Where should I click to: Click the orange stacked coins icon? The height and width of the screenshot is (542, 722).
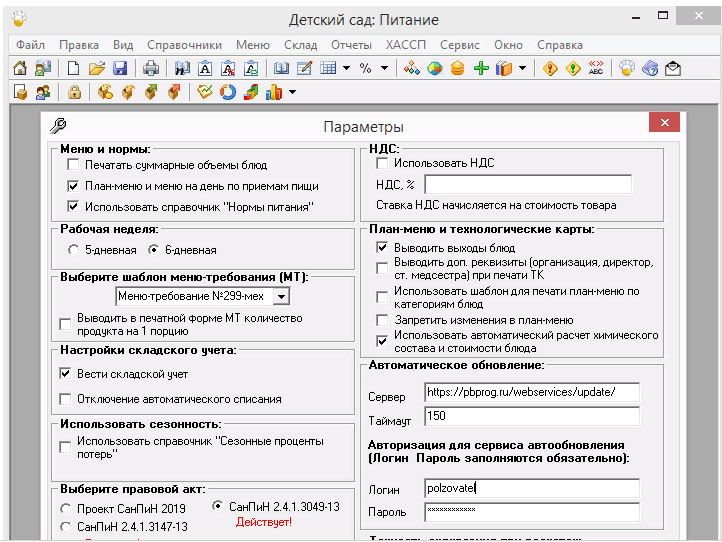[457, 69]
